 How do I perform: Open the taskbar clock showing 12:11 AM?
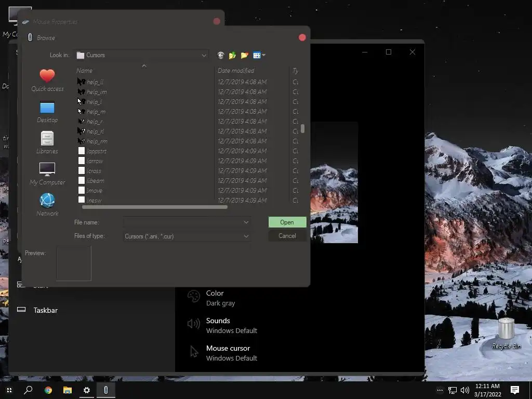click(x=487, y=390)
